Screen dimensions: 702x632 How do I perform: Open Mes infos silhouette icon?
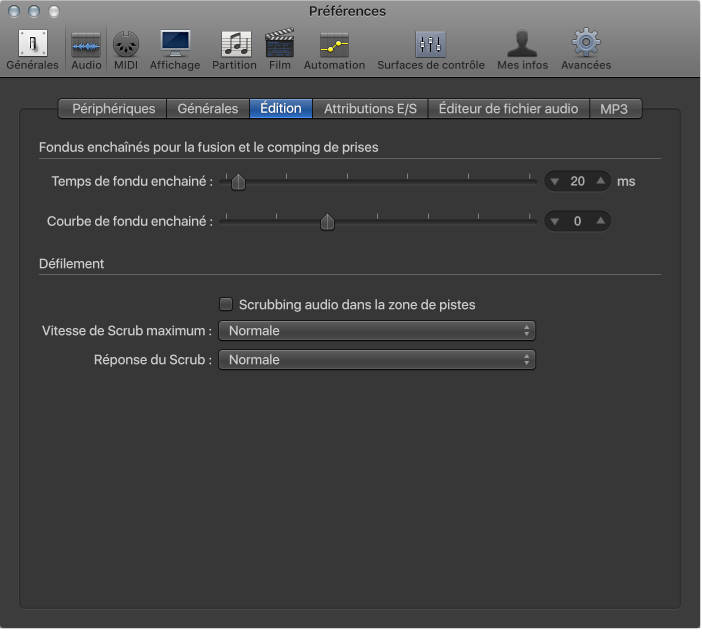click(x=522, y=43)
